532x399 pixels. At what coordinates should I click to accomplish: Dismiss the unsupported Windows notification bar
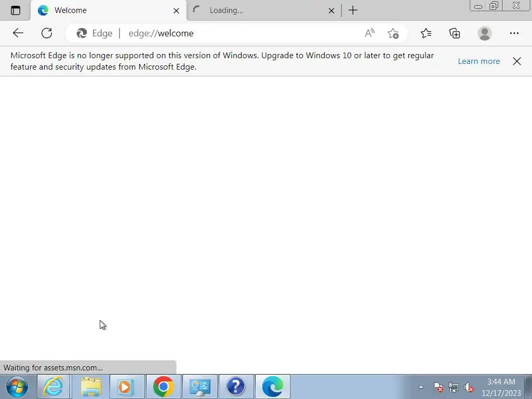pyautogui.click(x=517, y=61)
